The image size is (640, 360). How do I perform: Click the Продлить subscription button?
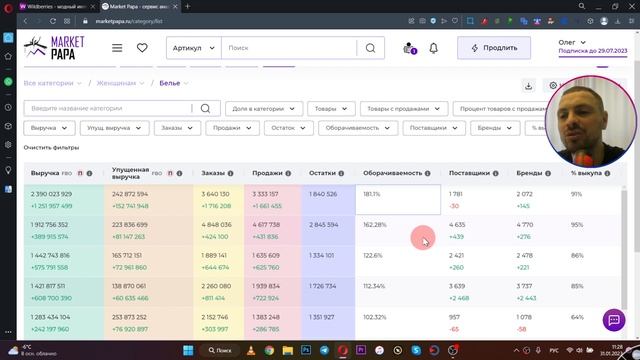pos(494,48)
